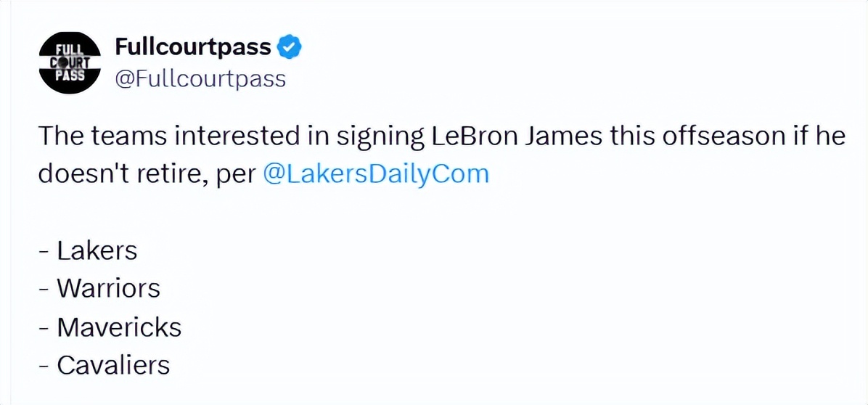The width and height of the screenshot is (868, 405).
Task: Click the Cavaliers list entry
Action: pyautogui.click(x=113, y=364)
